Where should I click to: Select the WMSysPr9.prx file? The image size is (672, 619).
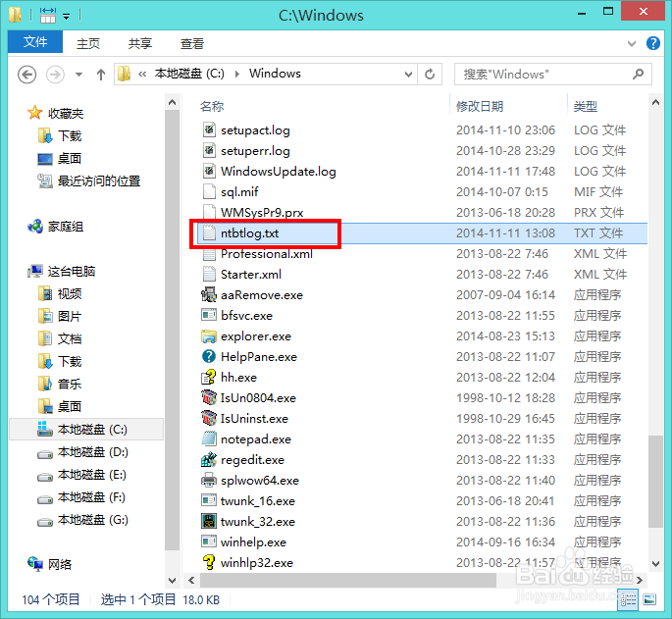coord(262,212)
